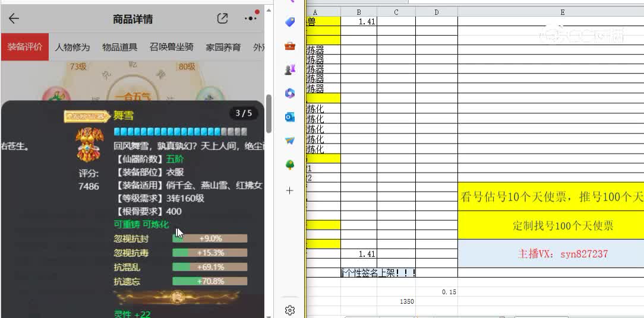The width and height of the screenshot is (644, 318).
Task: Open the three-dot more menu with red dot
Action: [x=251, y=18]
